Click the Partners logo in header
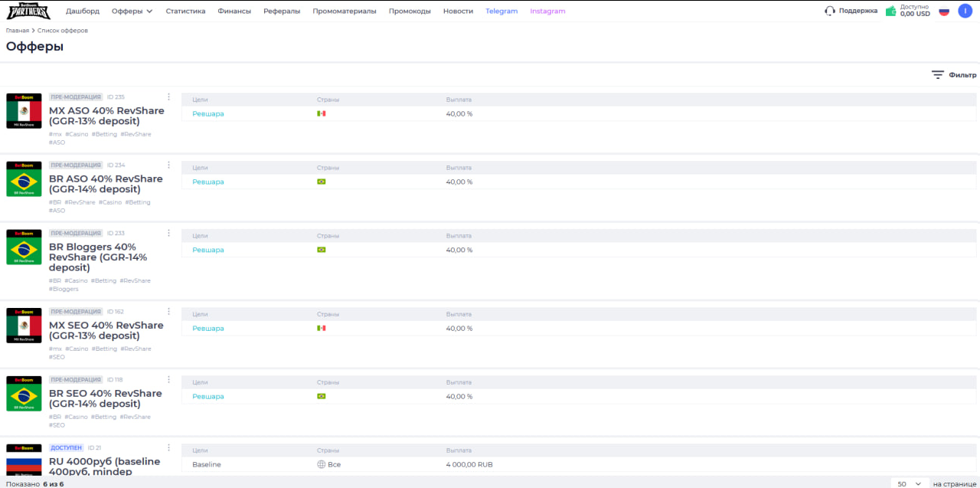This screenshot has width=980, height=488. click(28, 11)
